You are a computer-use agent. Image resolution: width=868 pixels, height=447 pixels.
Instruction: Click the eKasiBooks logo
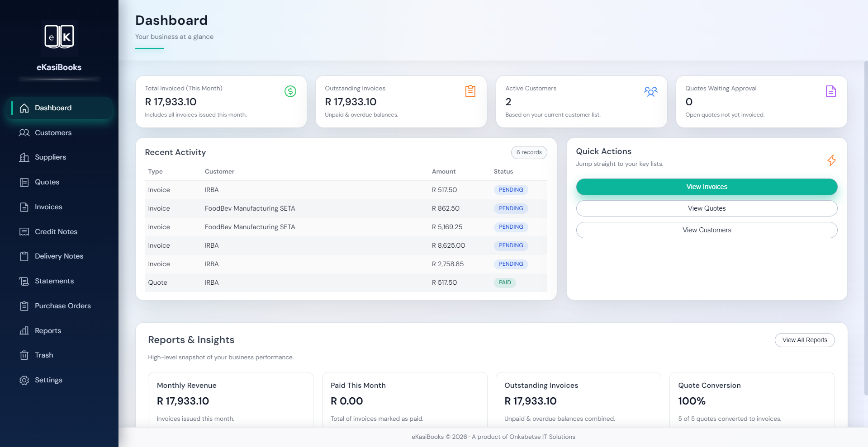59,36
